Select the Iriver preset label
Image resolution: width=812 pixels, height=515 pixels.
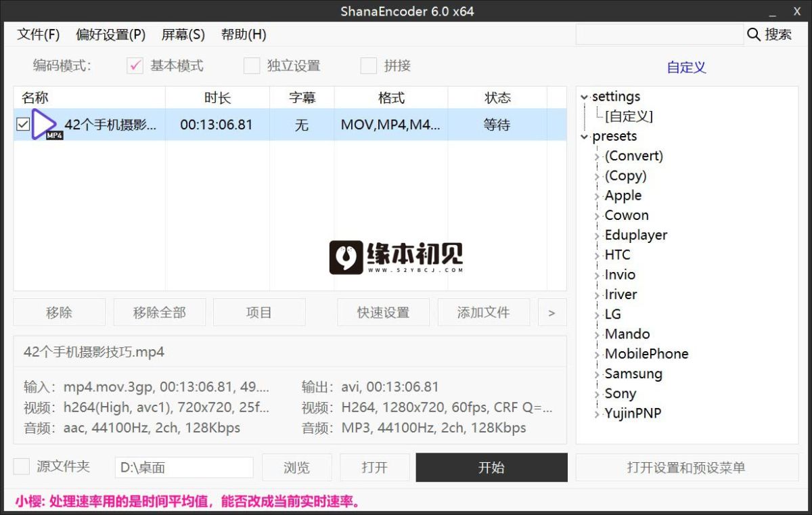pos(621,294)
